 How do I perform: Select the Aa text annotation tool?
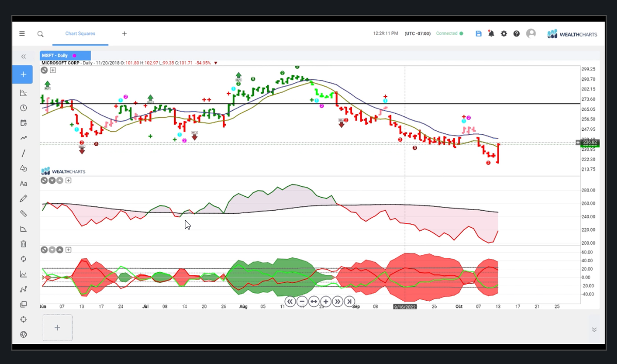[x=24, y=183]
